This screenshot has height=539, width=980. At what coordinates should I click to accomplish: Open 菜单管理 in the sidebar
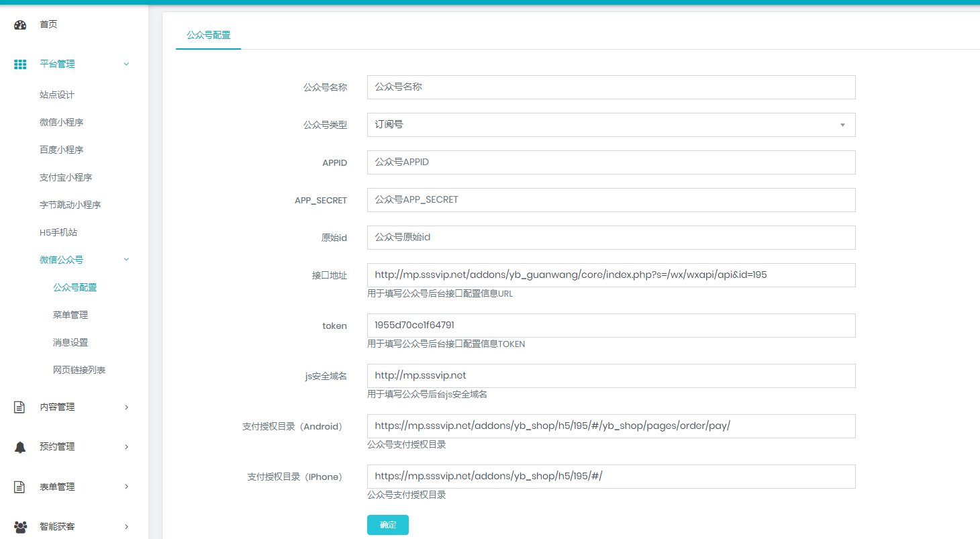(x=70, y=315)
